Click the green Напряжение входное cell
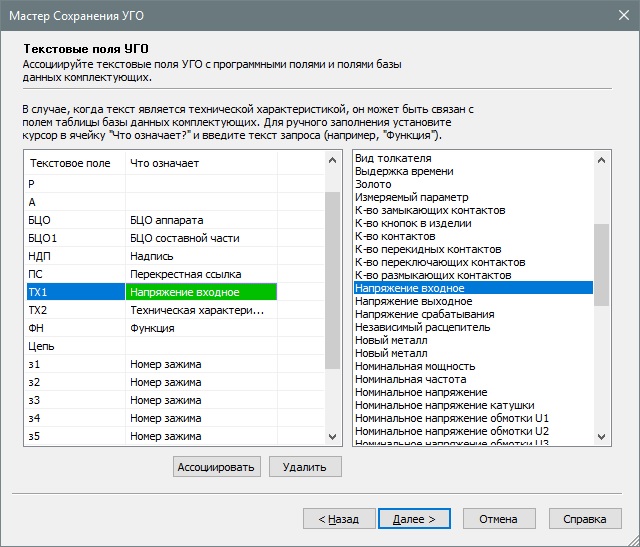 click(200, 292)
